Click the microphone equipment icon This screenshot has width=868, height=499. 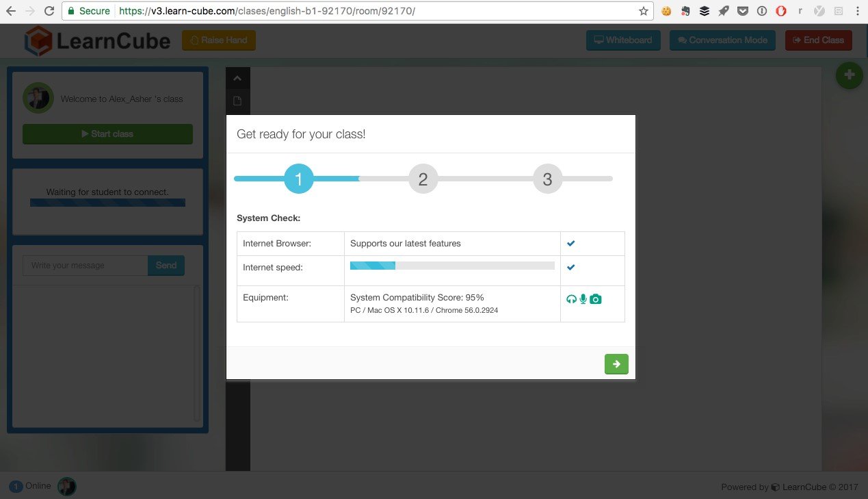click(x=583, y=299)
